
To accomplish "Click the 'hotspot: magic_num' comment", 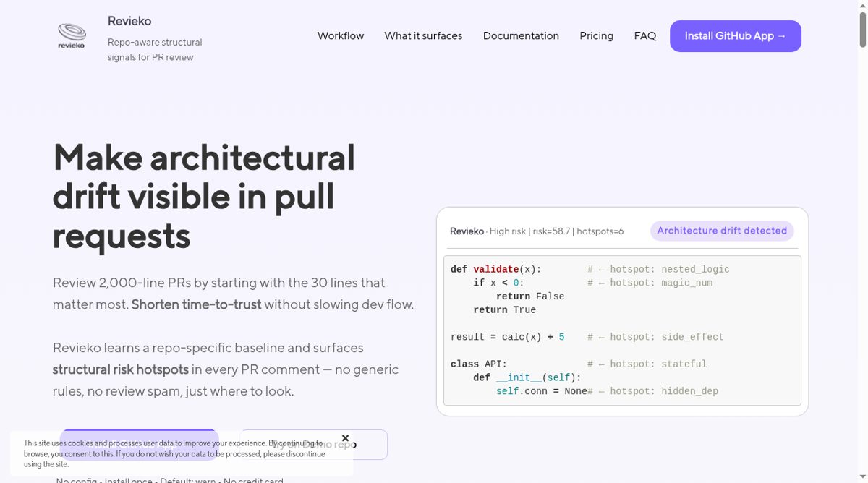I will click(650, 283).
